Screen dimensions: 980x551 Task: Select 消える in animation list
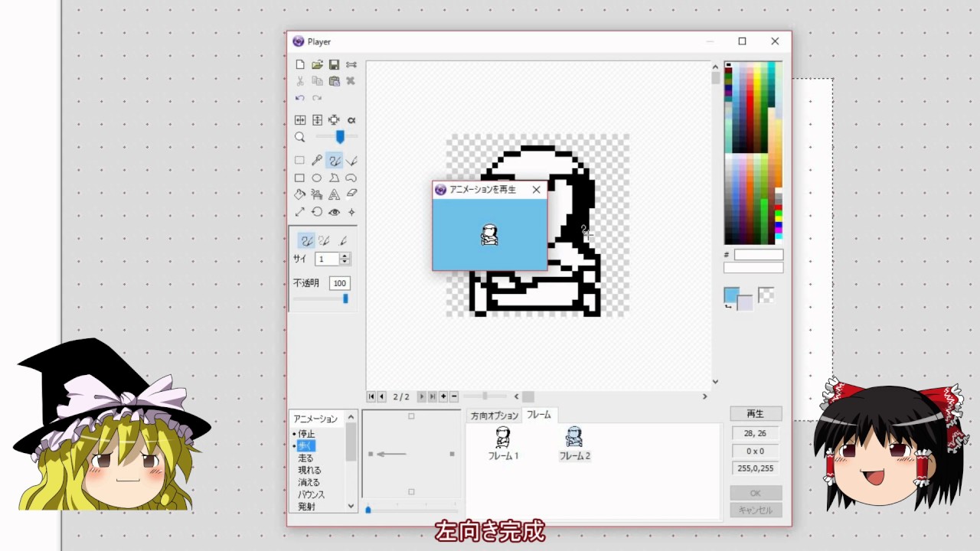[309, 482]
